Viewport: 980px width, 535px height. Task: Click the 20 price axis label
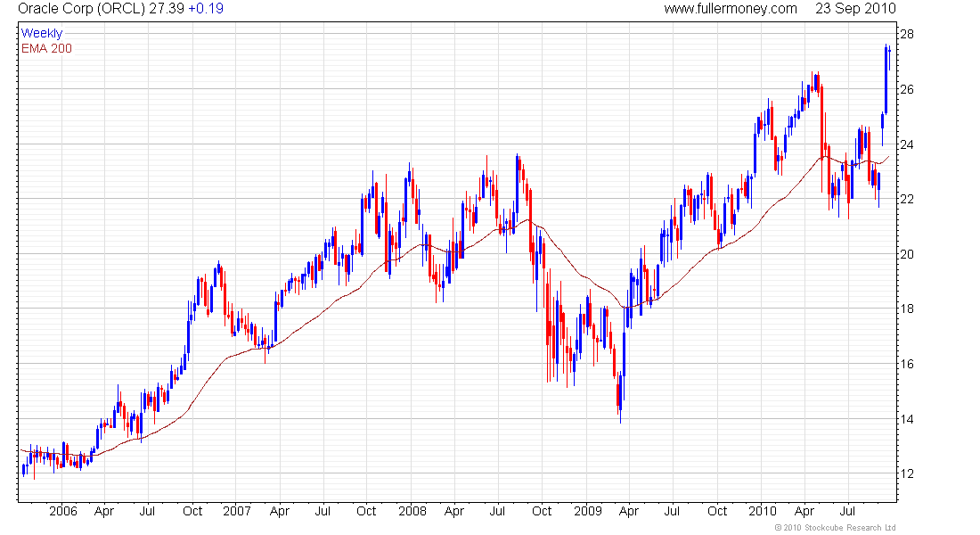[906, 254]
